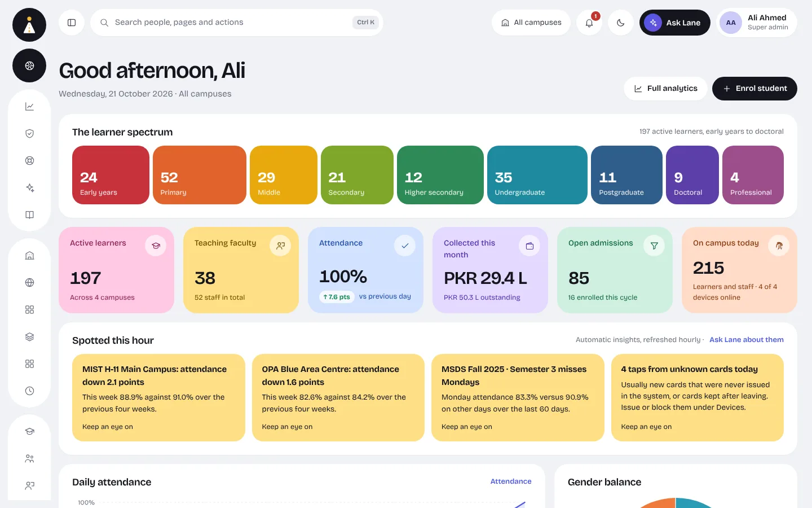Click the graduation cap icon on Active learners card
This screenshot has width=812, height=508.
tap(156, 246)
